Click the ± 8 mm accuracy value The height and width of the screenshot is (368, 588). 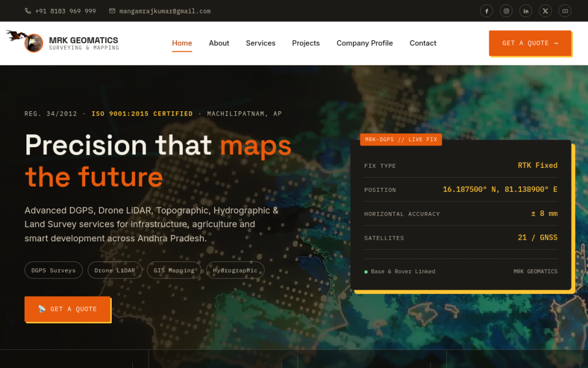544,214
